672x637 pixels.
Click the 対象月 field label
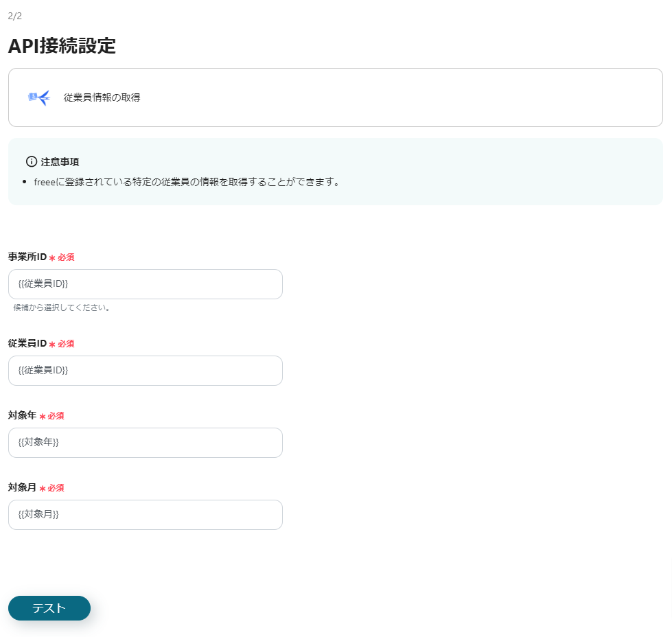22,487
